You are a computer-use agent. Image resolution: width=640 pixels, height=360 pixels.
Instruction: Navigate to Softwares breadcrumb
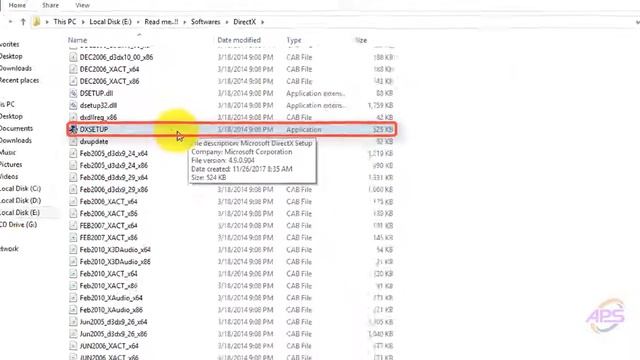(x=205, y=22)
